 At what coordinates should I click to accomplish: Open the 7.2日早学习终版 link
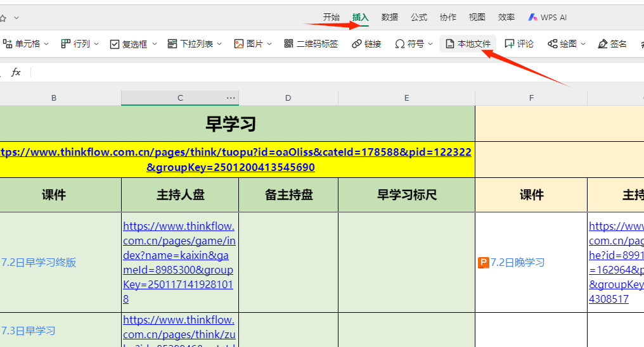click(39, 262)
